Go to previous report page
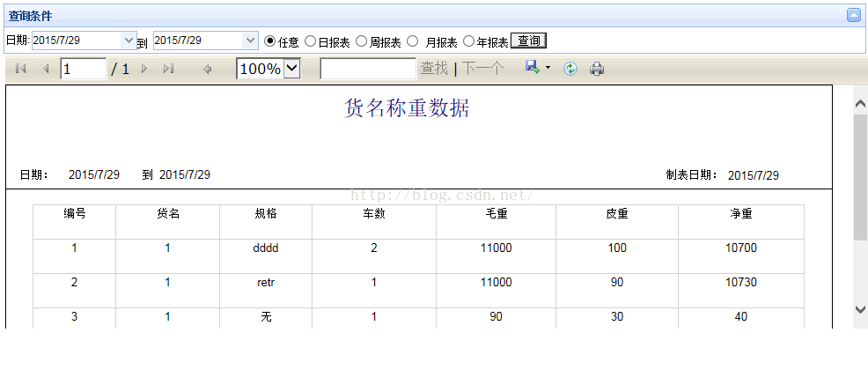Viewport: 868px width, 370px height. pos(46,69)
